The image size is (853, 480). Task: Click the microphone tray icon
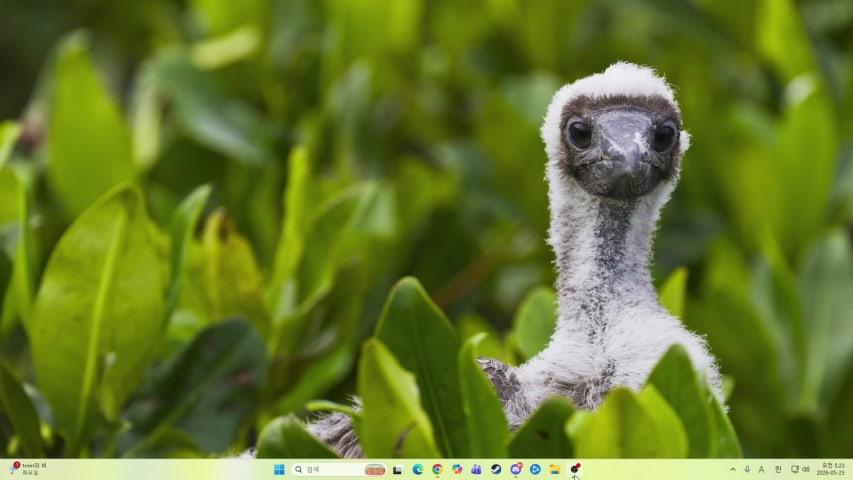[747, 469]
